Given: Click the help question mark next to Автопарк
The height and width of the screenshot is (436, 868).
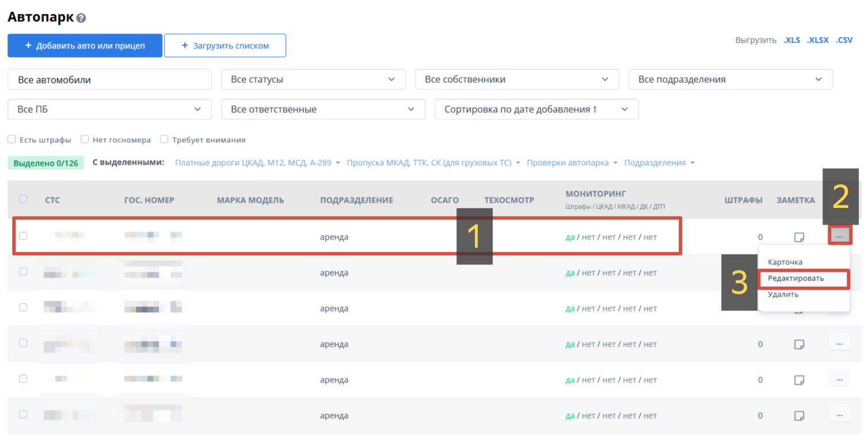Looking at the screenshot, I should click(x=81, y=18).
